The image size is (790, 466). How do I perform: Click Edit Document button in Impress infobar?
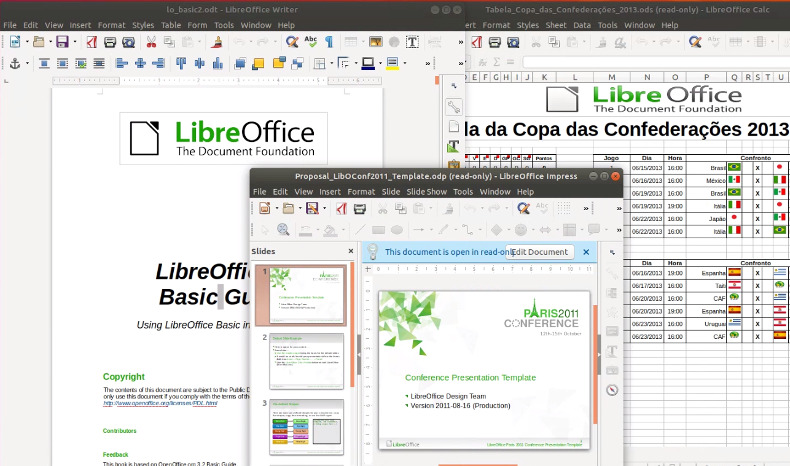[540, 252]
